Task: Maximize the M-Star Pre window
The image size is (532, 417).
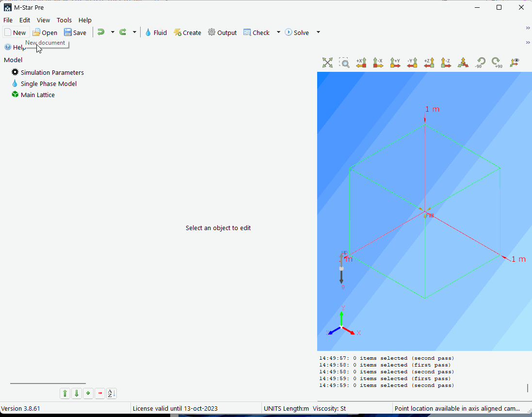Action: pyautogui.click(x=499, y=7)
